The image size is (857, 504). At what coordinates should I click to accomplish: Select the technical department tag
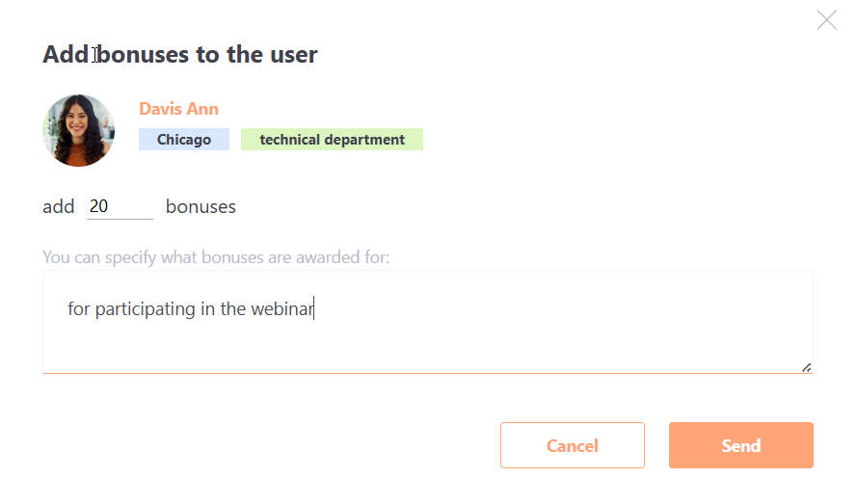332,140
